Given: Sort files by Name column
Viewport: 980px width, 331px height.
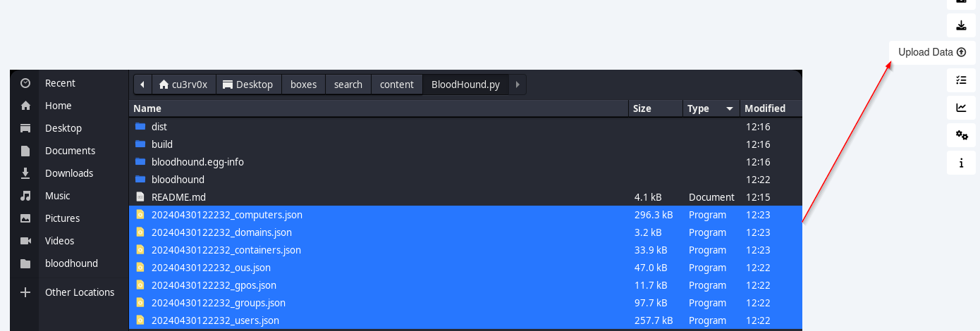Looking at the screenshot, I should [x=379, y=108].
